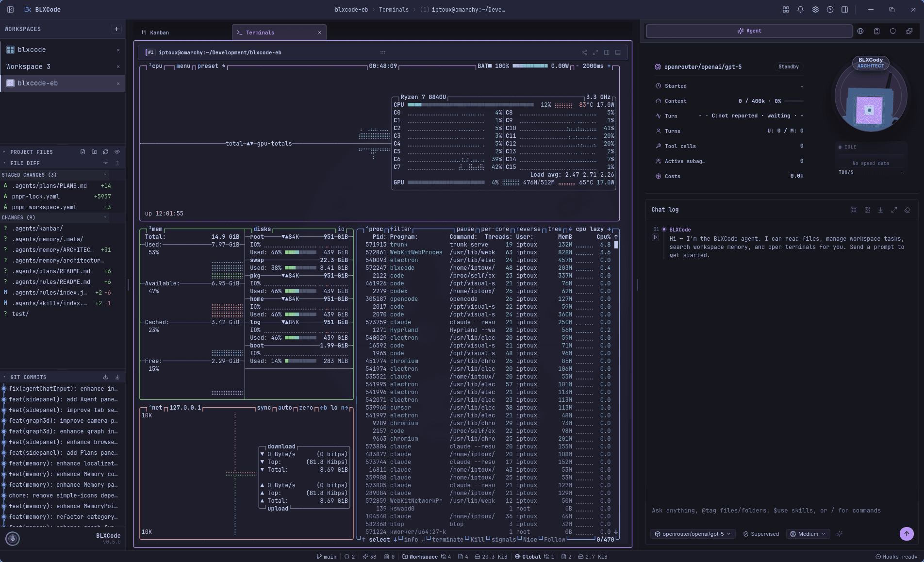The width and height of the screenshot is (924, 562).
Task: Open the help question-mark icon
Action: point(830,10)
